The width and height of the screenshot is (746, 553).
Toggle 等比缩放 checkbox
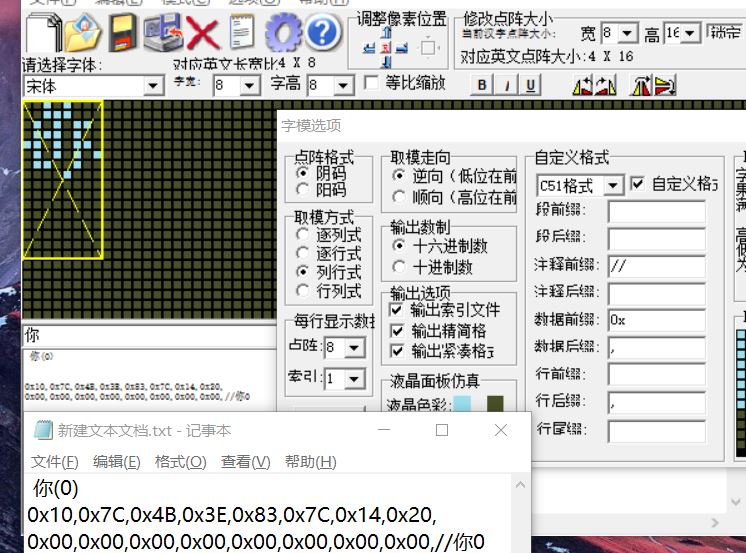click(371, 82)
